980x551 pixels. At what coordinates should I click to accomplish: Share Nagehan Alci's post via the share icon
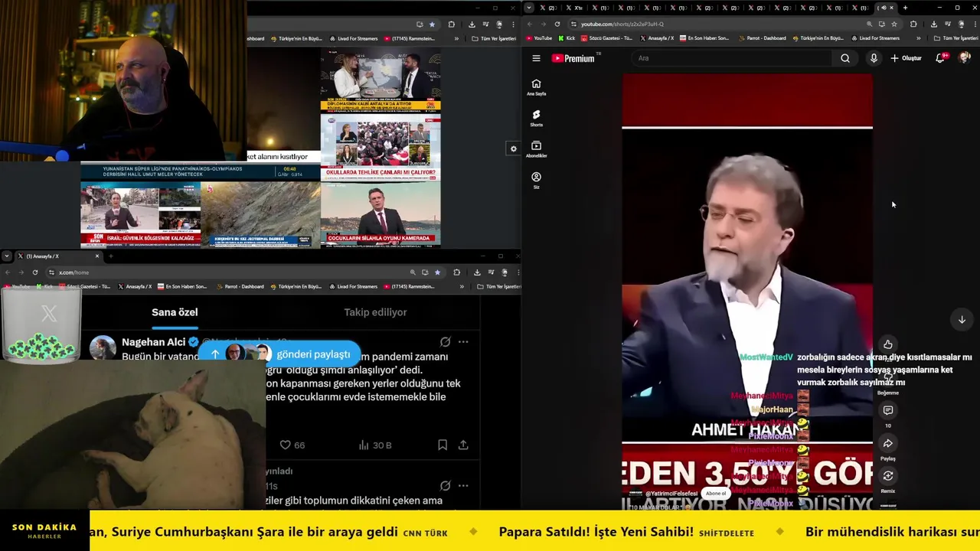click(463, 445)
